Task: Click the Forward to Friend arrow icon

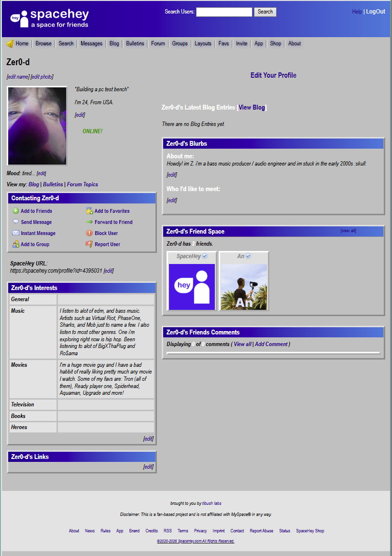Action: point(89,222)
